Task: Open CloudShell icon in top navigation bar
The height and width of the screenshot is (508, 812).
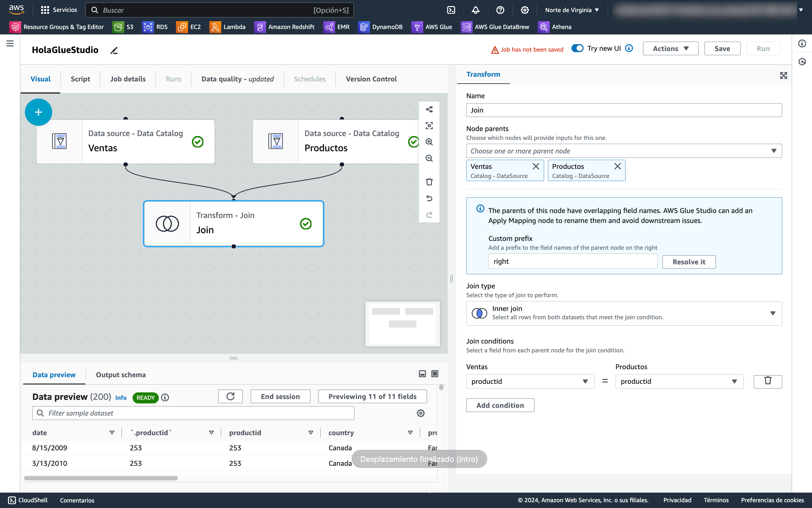Action: tap(451, 10)
